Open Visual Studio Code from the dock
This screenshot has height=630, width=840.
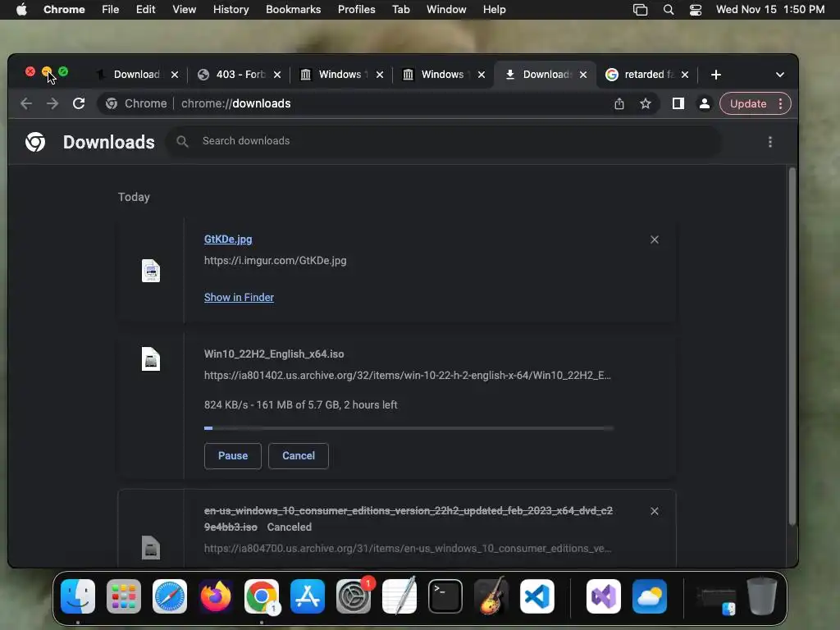tap(537, 596)
